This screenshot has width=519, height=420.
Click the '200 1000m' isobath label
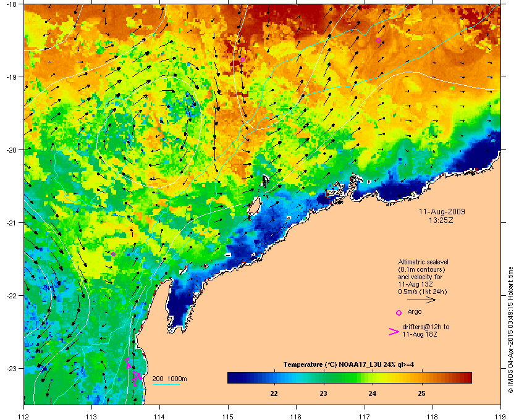pyautogui.click(x=169, y=379)
